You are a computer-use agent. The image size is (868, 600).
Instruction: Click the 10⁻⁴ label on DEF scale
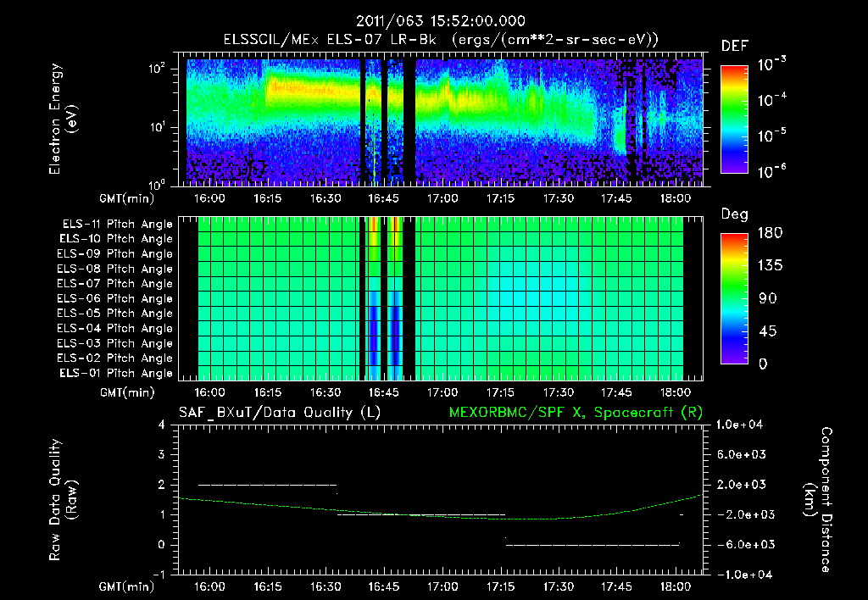click(771, 100)
